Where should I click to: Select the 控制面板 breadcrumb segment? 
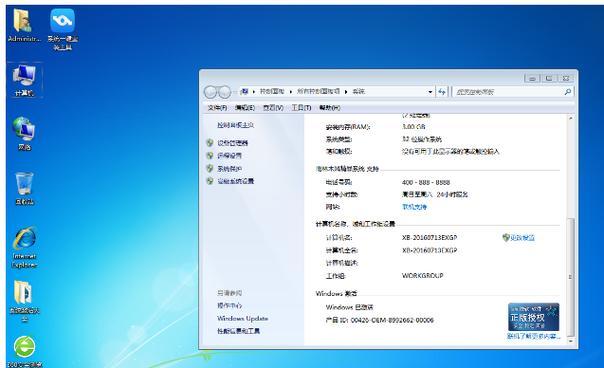pyautogui.click(x=272, y=91)
